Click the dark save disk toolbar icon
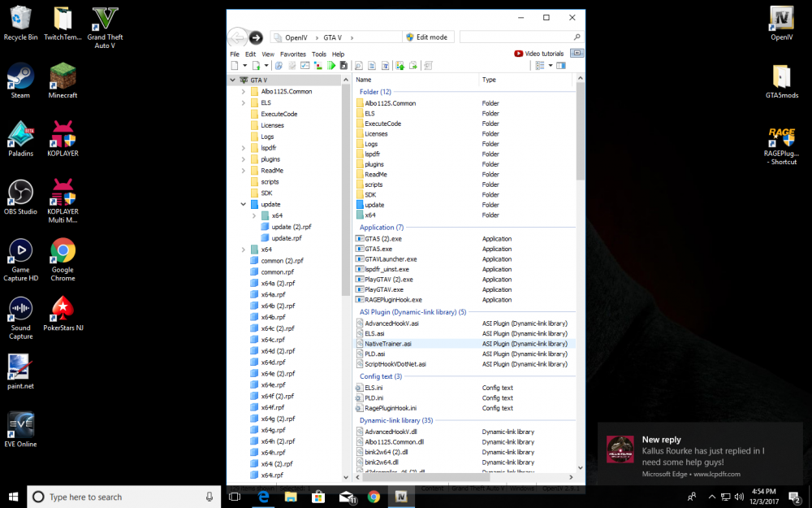 click(343, 66)
